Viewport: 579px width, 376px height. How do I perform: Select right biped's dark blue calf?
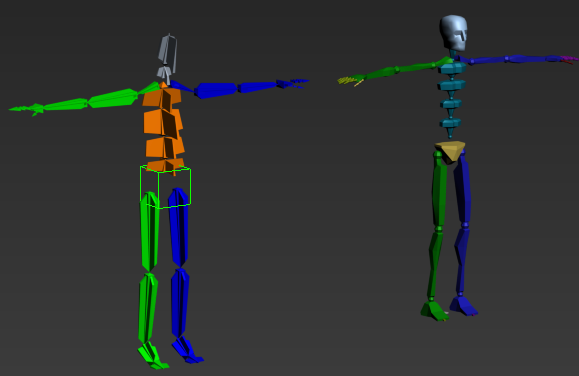point(462,260)
